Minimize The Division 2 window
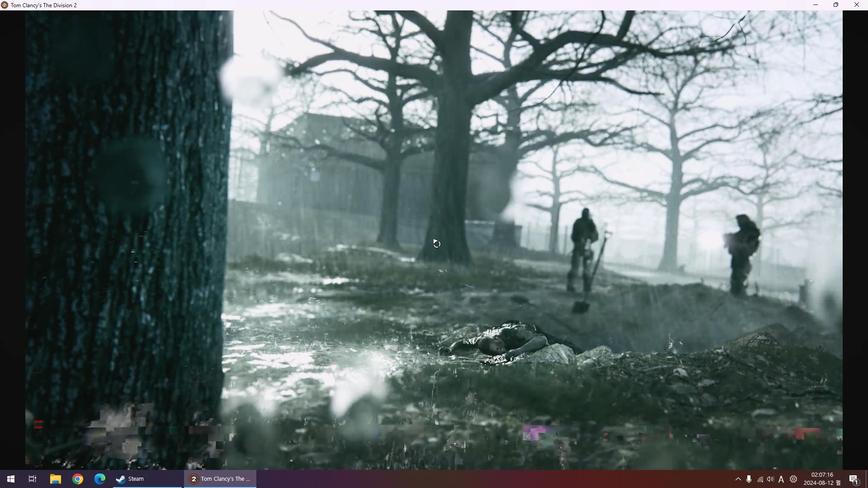This screenshot has height=488, width=868. pyautogui.click(x=816, y=5)
